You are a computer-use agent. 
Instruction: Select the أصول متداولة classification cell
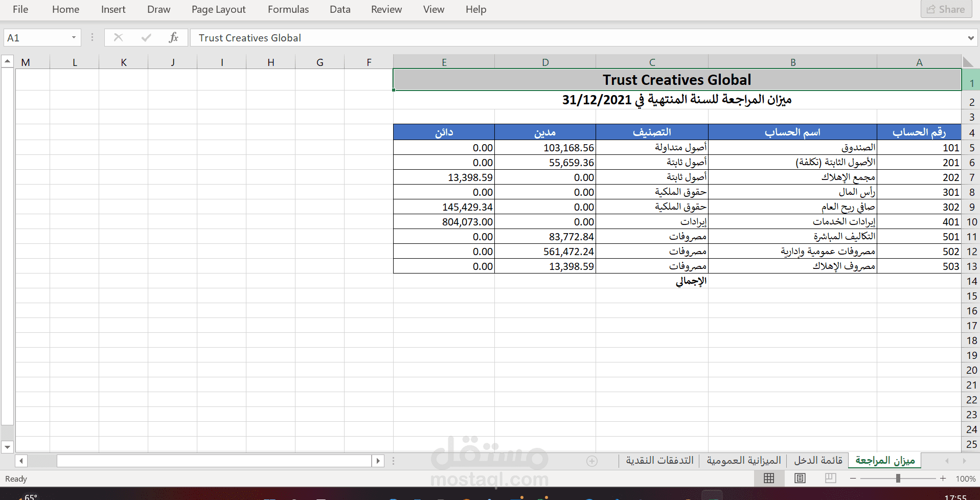[x=652, y=148]
